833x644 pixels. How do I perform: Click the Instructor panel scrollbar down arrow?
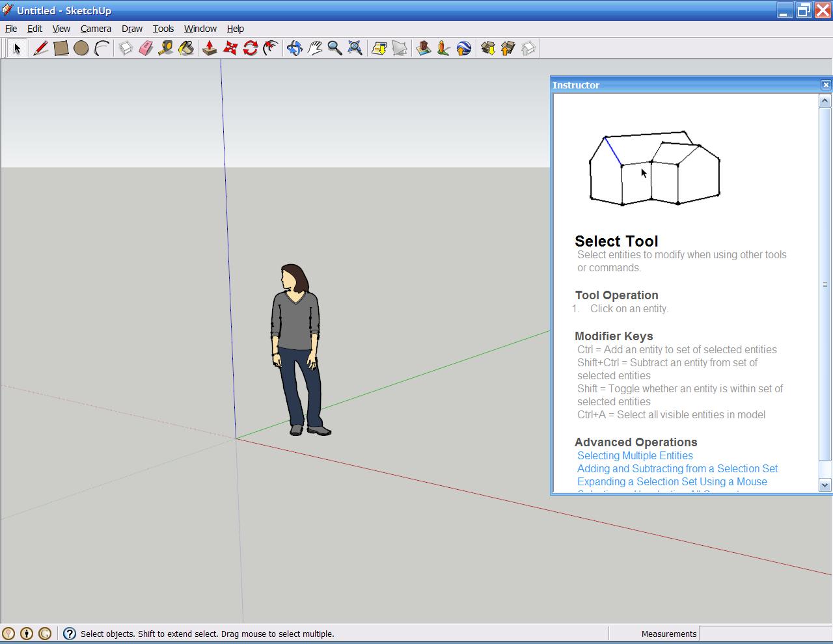[825, 485]
